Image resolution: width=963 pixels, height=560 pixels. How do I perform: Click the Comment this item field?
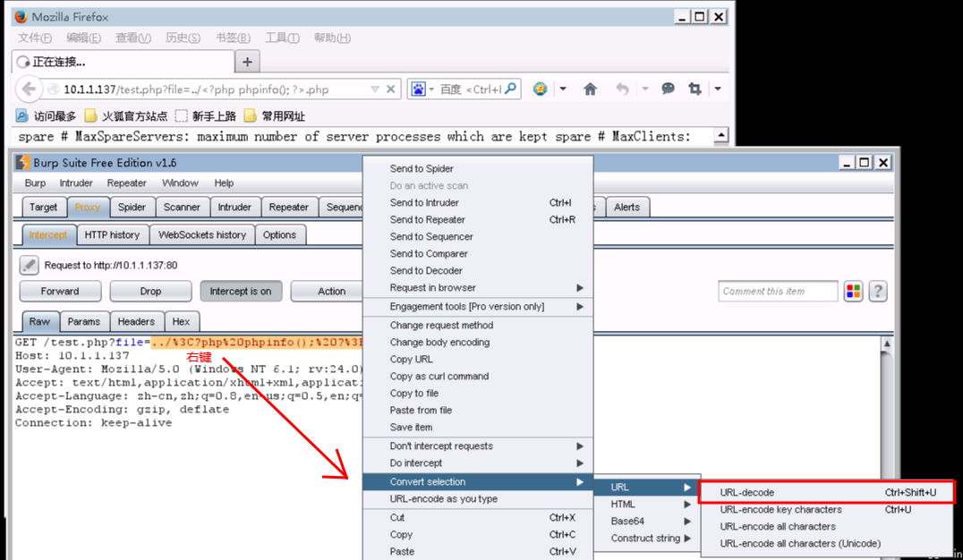click(778, 291)
